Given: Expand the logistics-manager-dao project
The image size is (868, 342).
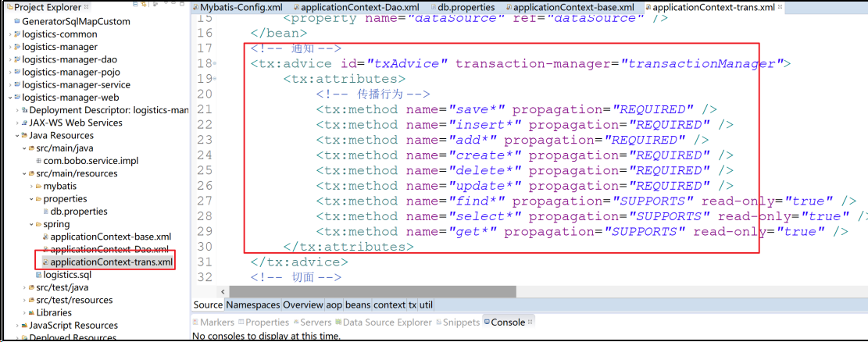Looking at the screenshot, I should pos(10,60).
